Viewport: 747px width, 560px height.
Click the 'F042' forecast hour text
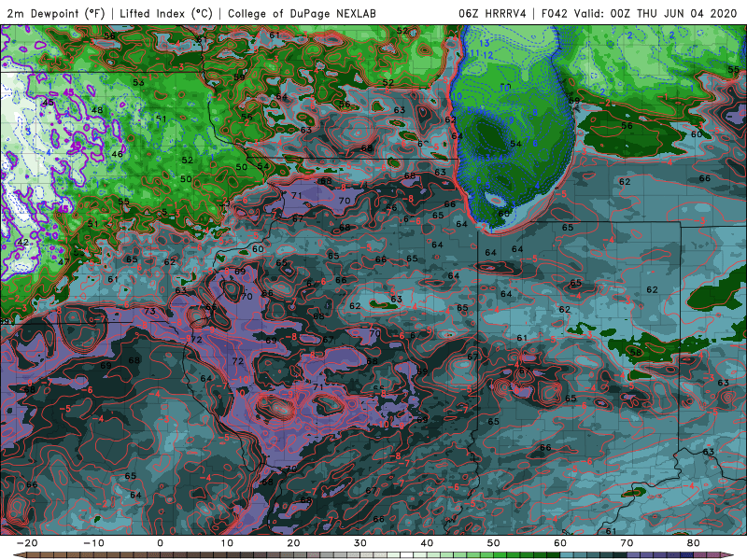555,13
